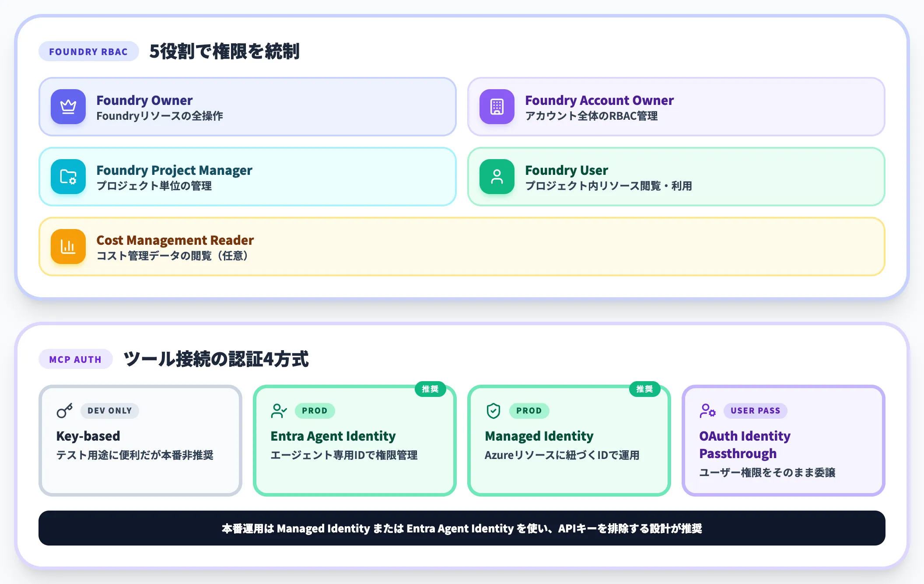Click the building icon for Foundry Account Owner
This screenshot has height=584, width=924.
[x=497, y=107]
